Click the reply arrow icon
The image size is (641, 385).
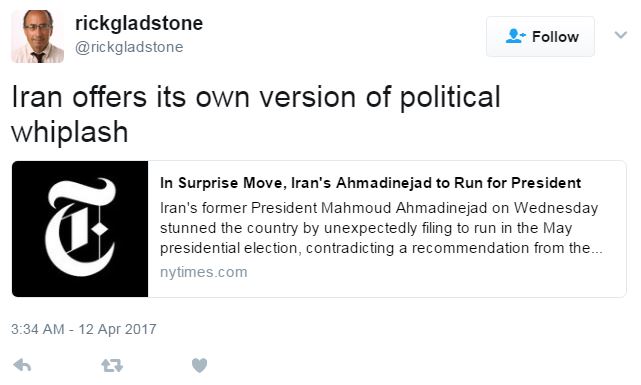point(22,365)
